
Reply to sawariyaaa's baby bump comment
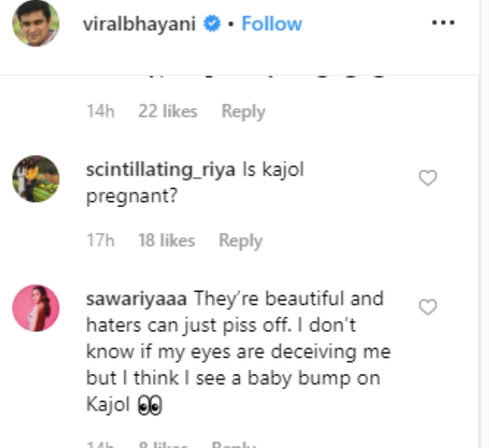233,445
